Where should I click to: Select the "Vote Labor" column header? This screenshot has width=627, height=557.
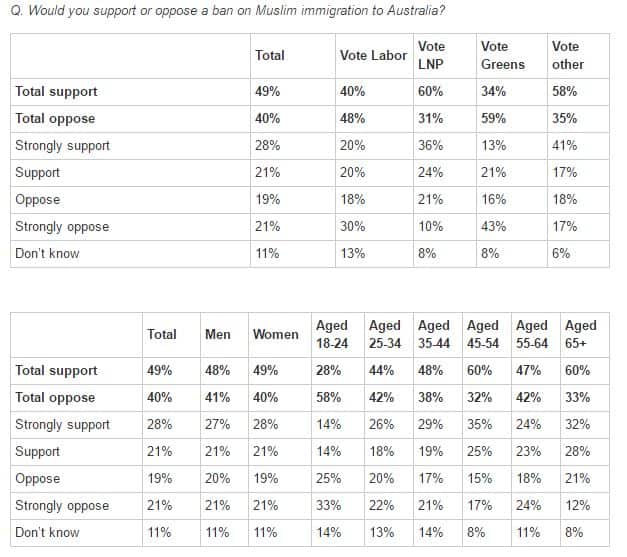[372, 56]
